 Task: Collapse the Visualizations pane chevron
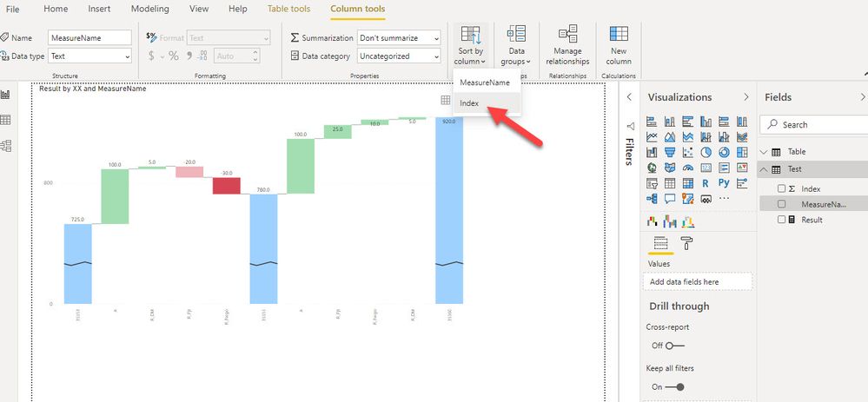pyautogui.click(x=745, y=96)
